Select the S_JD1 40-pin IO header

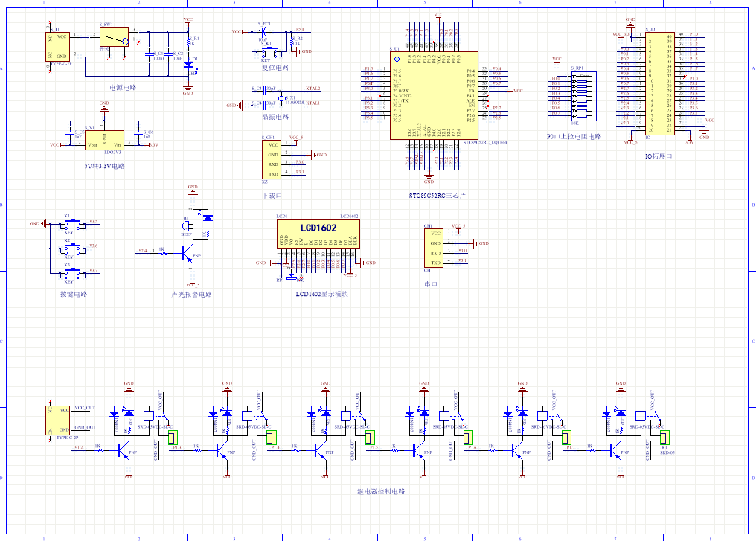point(659,83)
